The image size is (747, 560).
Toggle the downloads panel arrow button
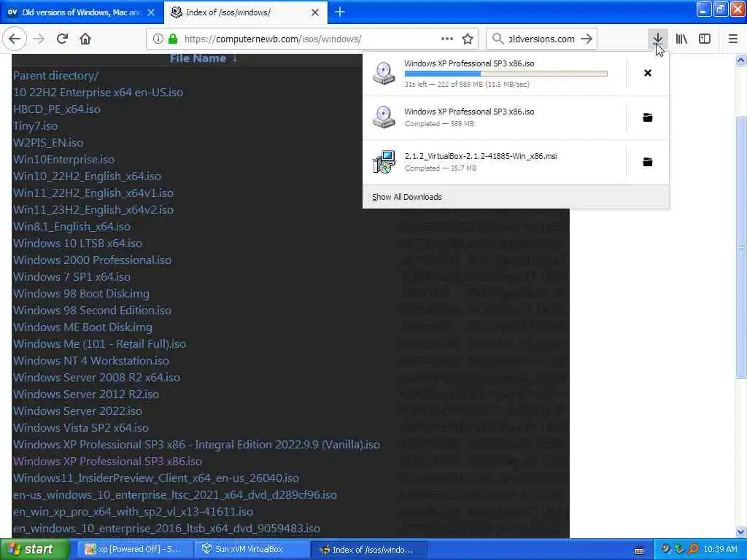657,39
